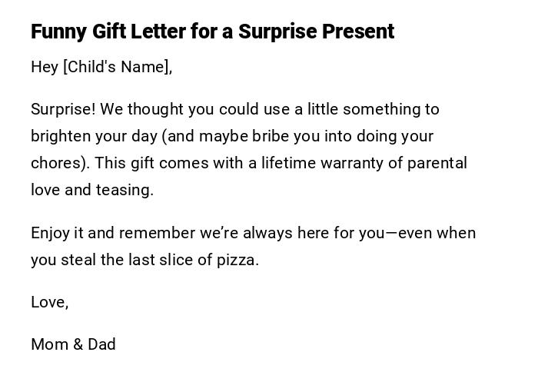Click the word "Mom" in the signature
The height and width of the screenshot is (392, 538).
coord(50,344)
